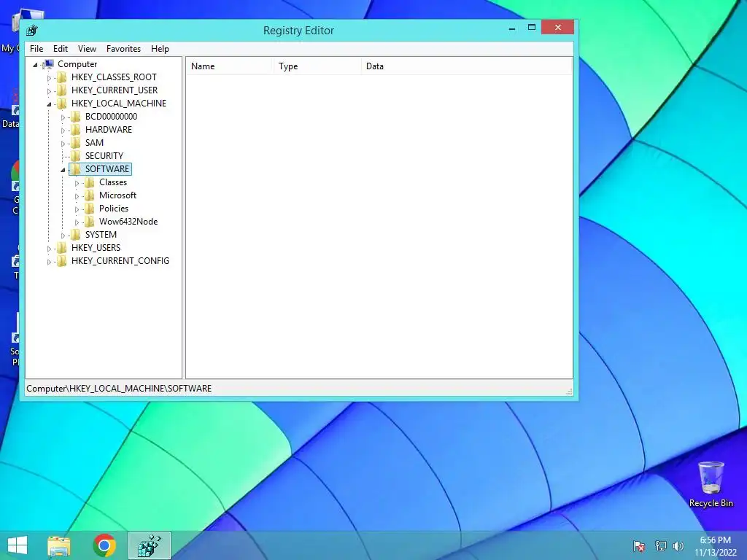Expand the SAM node arrow
Screen dimensions: 747x560
[x=63, y=144]
